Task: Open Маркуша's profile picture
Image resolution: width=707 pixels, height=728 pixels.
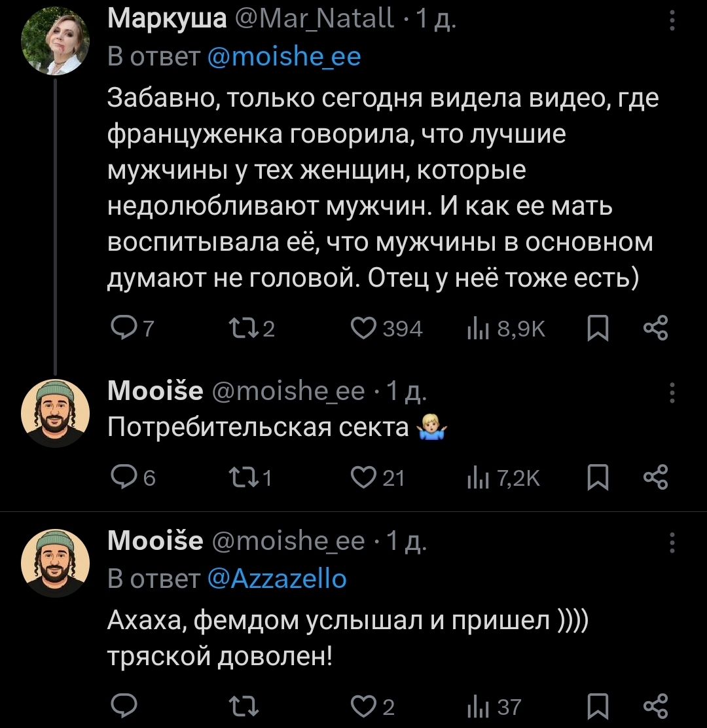Action: (55, 41)
